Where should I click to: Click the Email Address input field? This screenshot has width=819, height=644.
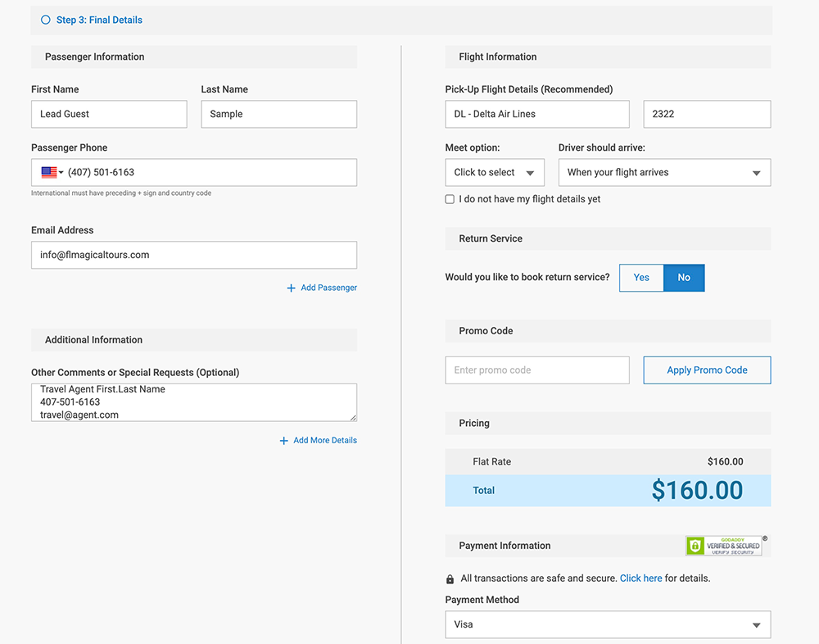pos(194,255)
